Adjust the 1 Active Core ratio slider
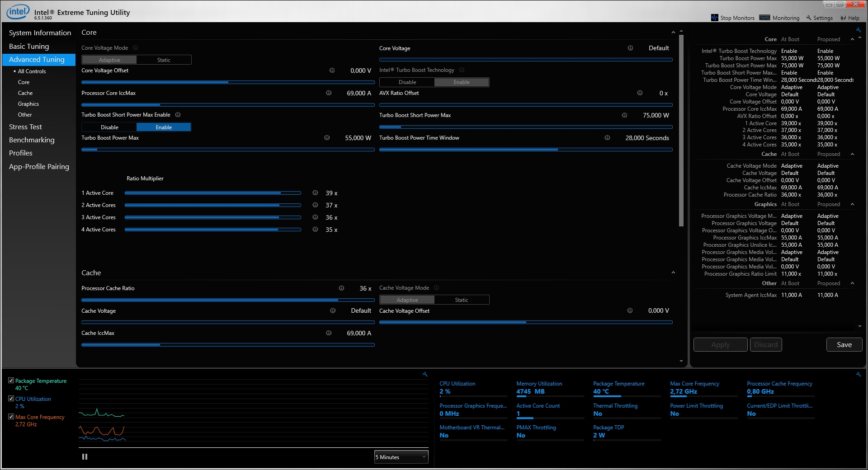The height and width of the screenshot is (470, 868). click(213, 193)
